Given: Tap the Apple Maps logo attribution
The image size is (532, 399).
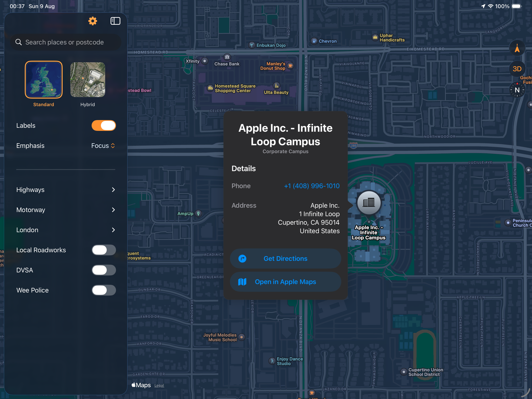Looking at the screenshot, I should [x=141, y=385].
